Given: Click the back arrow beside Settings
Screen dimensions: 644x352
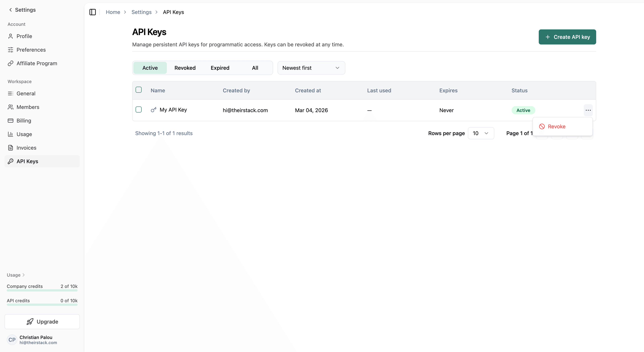Looking at the screenshot, I should click(x=10, y=10).
